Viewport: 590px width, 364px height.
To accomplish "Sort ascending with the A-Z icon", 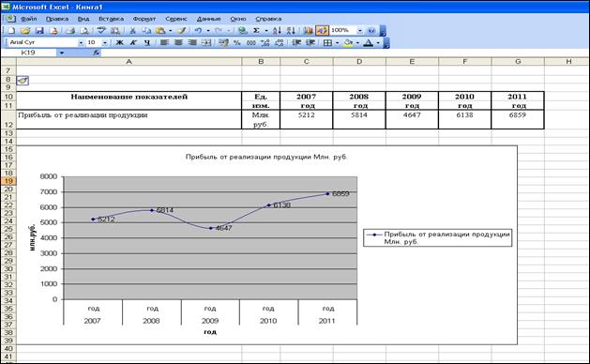I will 277,31.
